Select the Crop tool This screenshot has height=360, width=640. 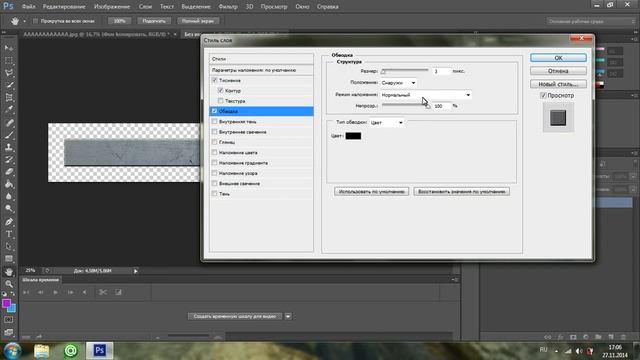point(9,98)
